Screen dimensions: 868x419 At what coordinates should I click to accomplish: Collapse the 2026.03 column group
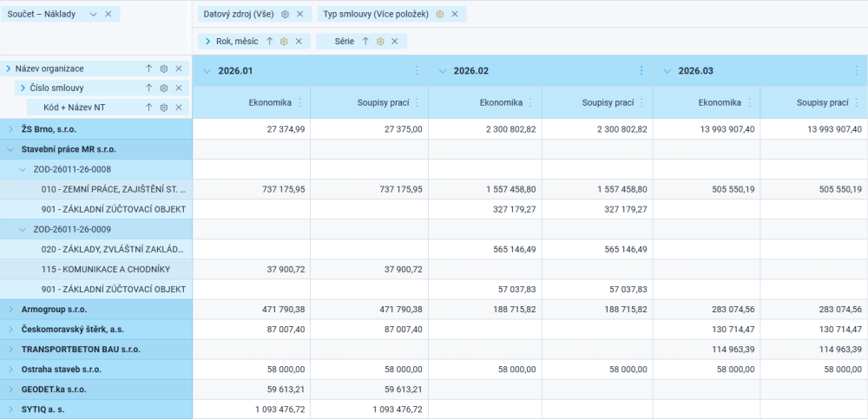(667, 71)
